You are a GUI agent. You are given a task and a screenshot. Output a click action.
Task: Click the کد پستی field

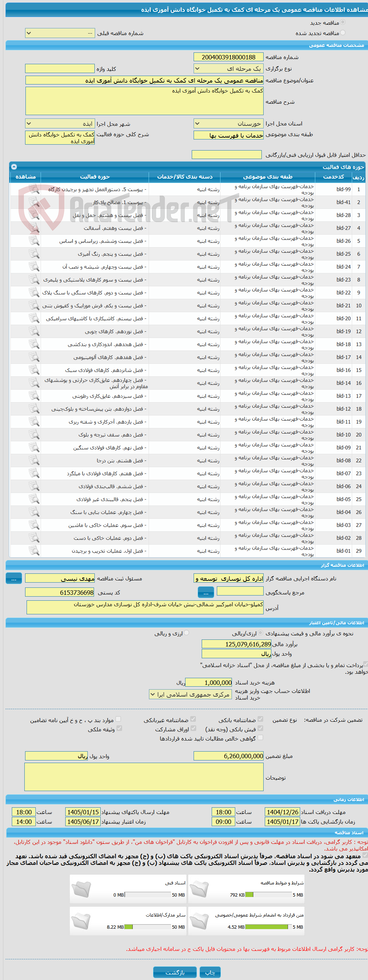click(x=60, y=592)
